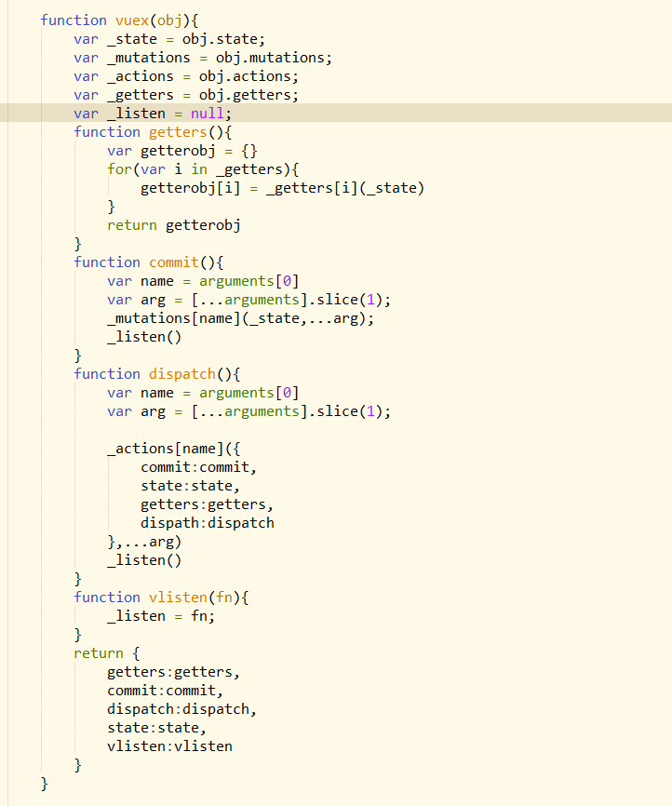
Task: Click the 'obj' parameter in vuex(obj)
Action: tap(169, 20)
